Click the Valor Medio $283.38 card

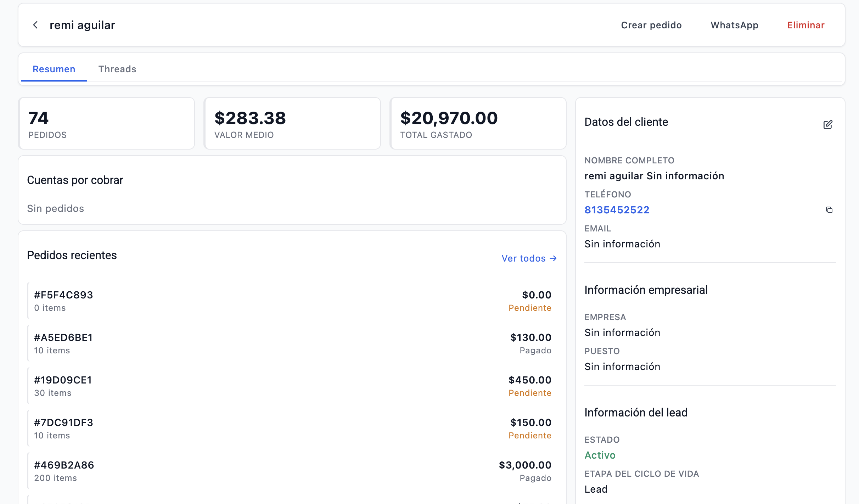(x=292, y=124)
